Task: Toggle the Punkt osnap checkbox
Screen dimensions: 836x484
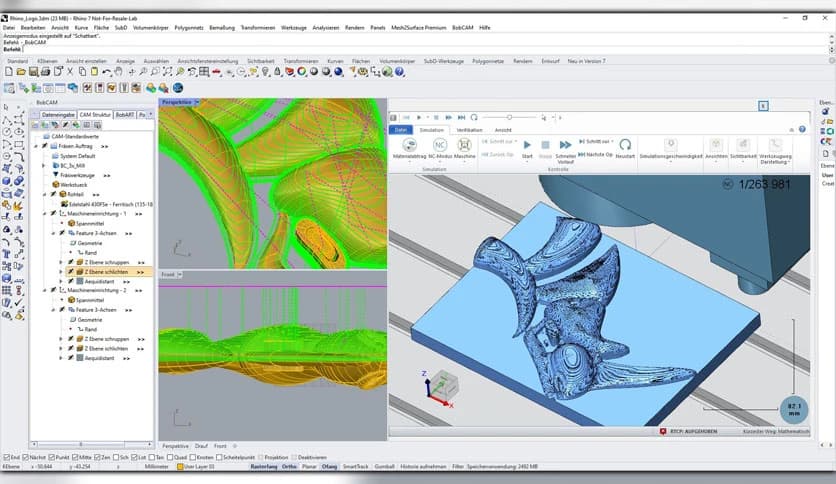Action: (x=52, y=457)
